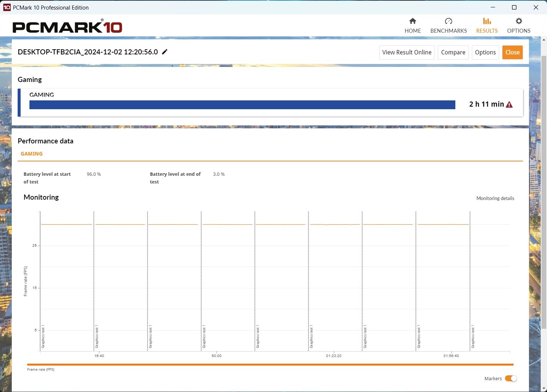Image resolution: width=547 pixels, height=392 pixels.
Task: Click the scroll down arrow on scrollbar
Action: [544, 388]
